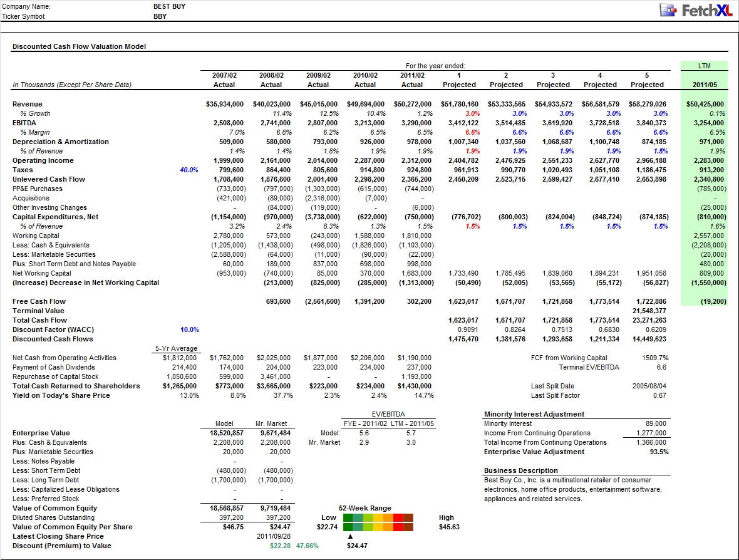This screenshot has width=739, height=560.
Task: Click the 2009/02 Acquisitions (2,316,000) cell
Action: click(x=323, y=198)
